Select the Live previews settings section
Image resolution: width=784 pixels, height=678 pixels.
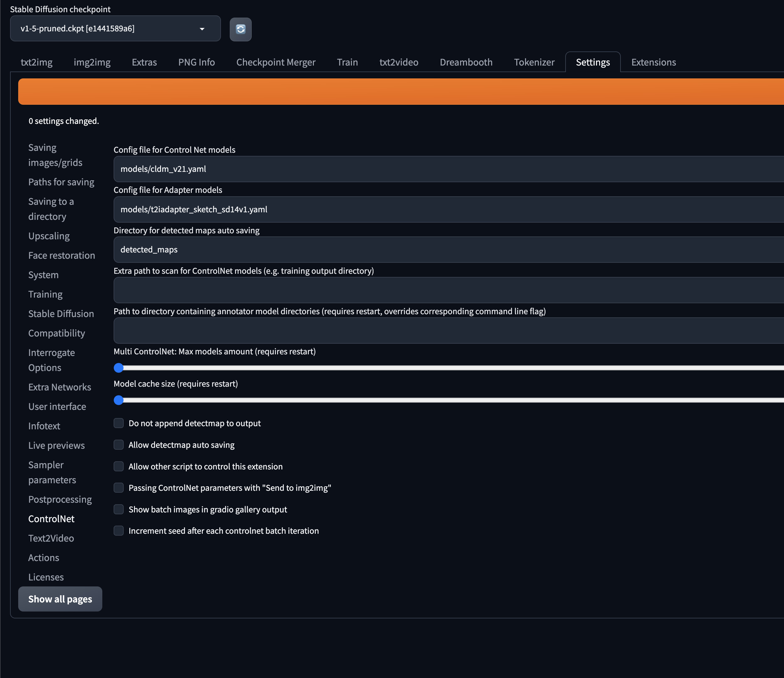pyautogui.click(x=56, y=445)
